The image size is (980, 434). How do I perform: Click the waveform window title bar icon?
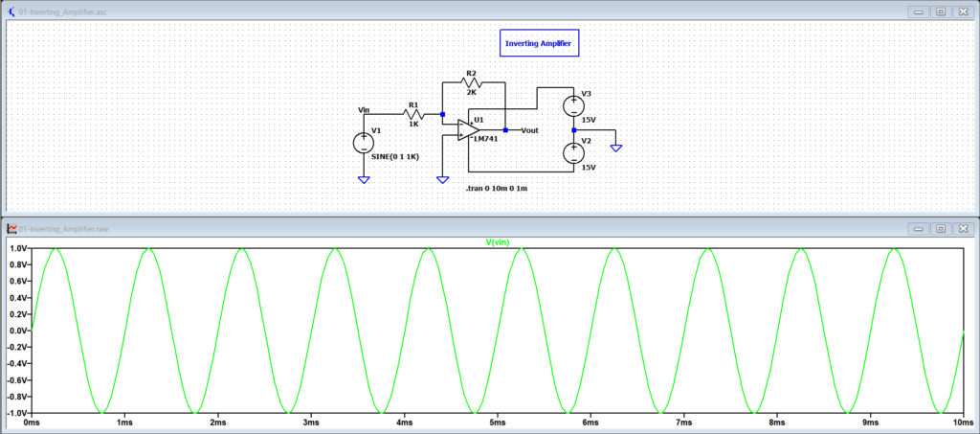click(x=11, y=228)
